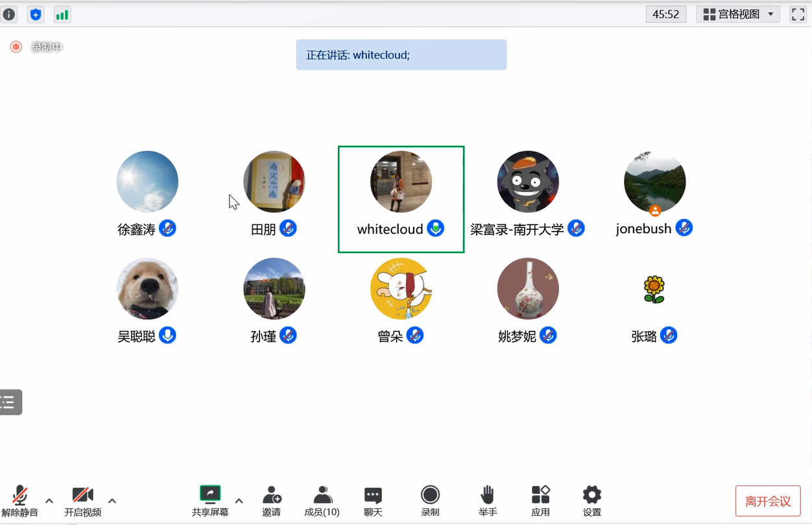Open the Apps (应用) icon

pos(540,500)
